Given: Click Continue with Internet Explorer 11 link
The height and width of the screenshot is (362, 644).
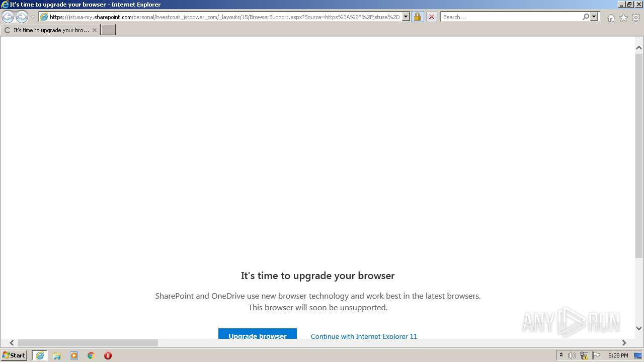Looking at the screenshot, I should (x=364, y=336).
